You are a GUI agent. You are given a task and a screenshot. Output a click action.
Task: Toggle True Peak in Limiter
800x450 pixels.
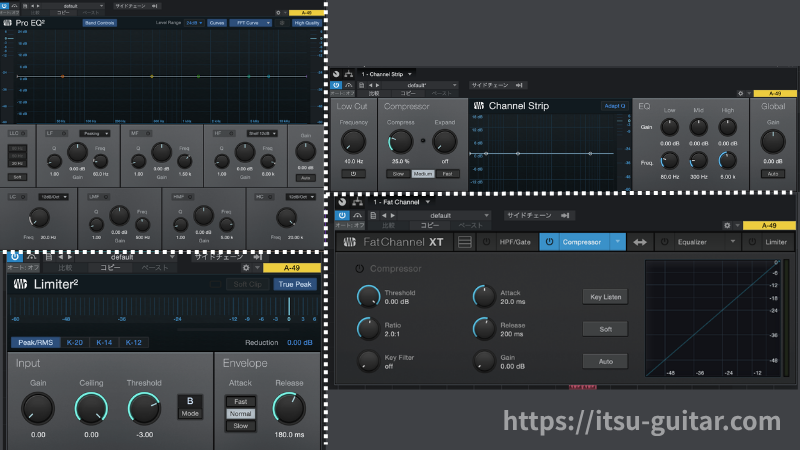(x=295, y=284)
